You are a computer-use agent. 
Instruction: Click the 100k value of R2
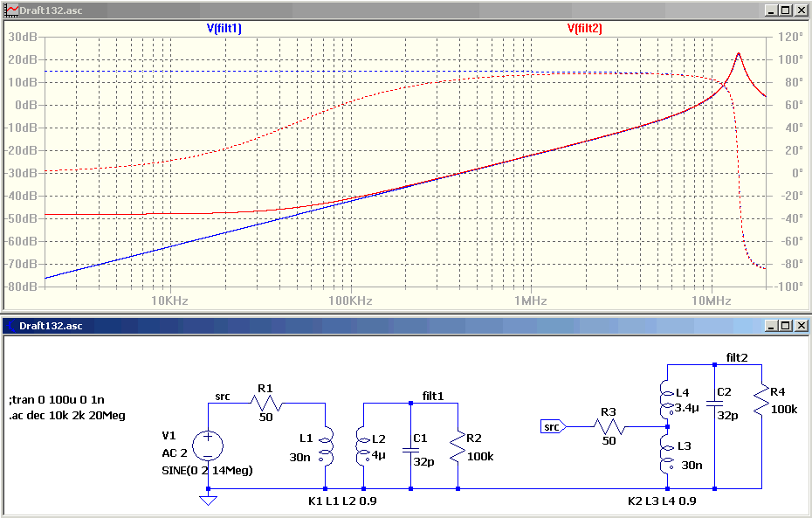tap(480, 456)
